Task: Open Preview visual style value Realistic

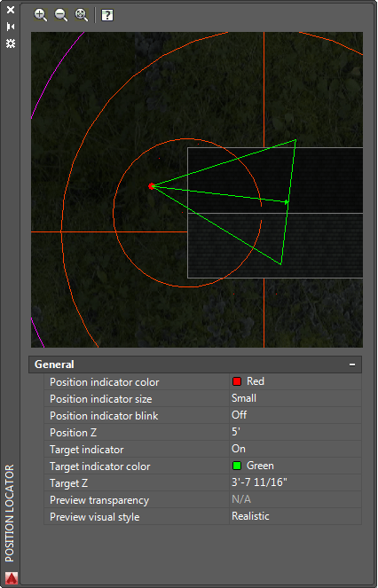Action: tap(295, 516)
